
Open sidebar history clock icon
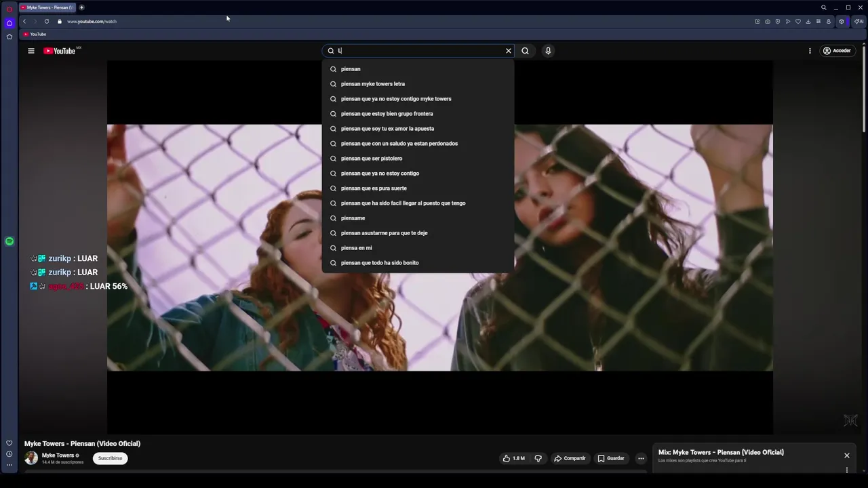coord(9,454)
